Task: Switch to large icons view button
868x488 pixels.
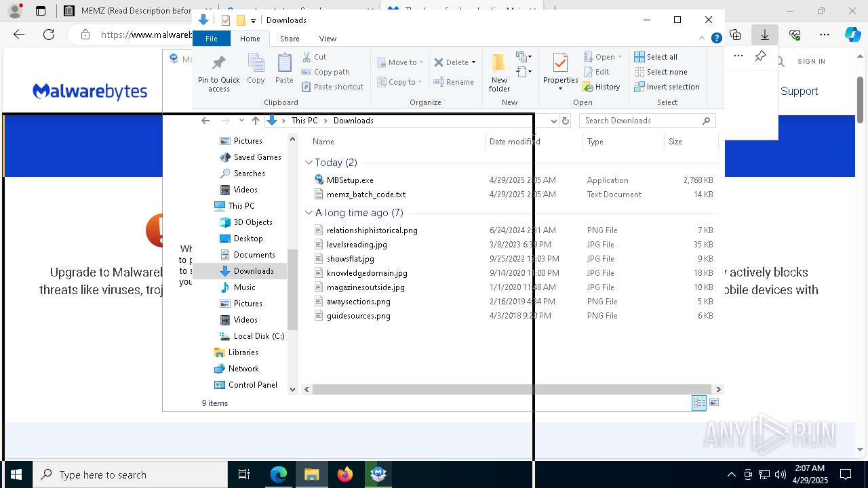Action: [x=713, y=403]
